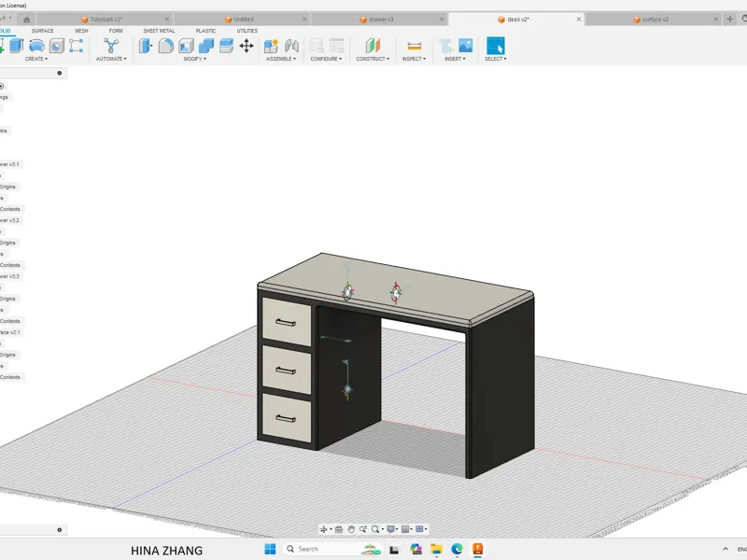This screenshot has width=747, height=560.
Task: Open the Insert image/canvas icon
Action: 465,46
